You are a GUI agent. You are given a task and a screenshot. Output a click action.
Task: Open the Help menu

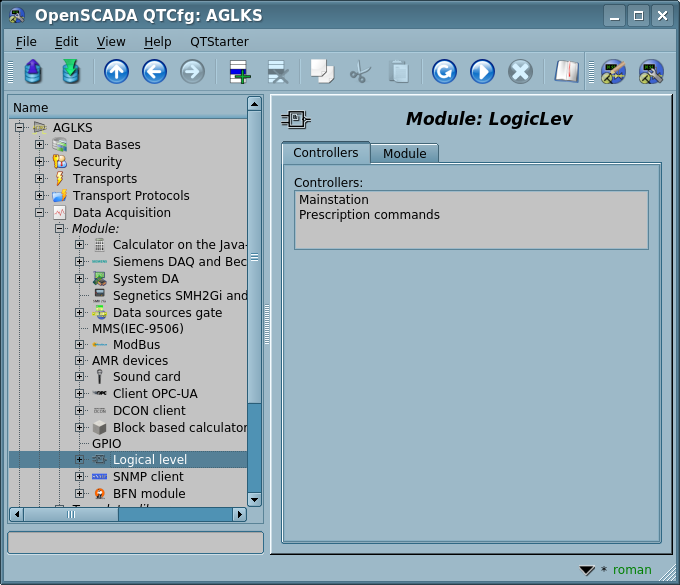(157, 42)
